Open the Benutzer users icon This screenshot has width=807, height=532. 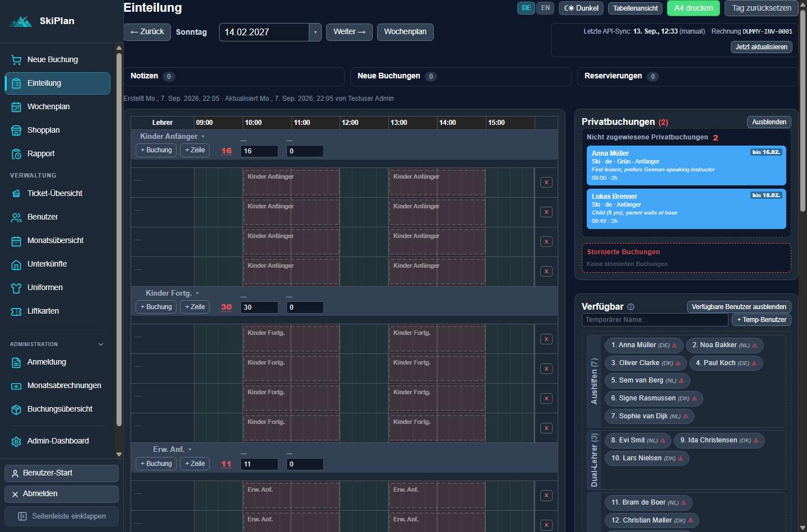16,217
